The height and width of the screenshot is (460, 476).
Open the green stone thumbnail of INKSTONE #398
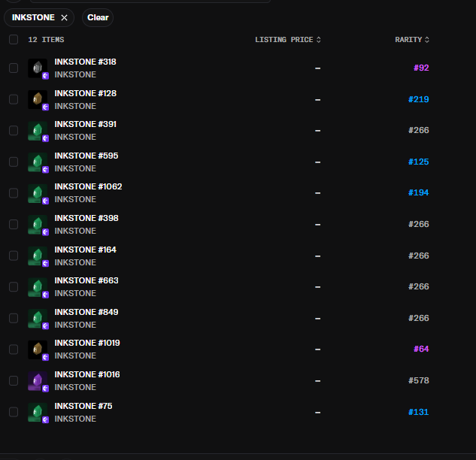tap(38, 225)
